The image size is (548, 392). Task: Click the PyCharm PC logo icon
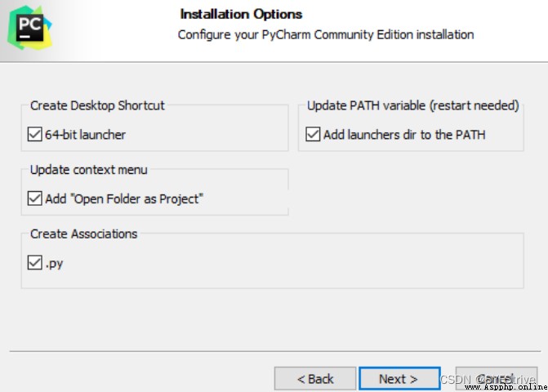coord(30,28)
